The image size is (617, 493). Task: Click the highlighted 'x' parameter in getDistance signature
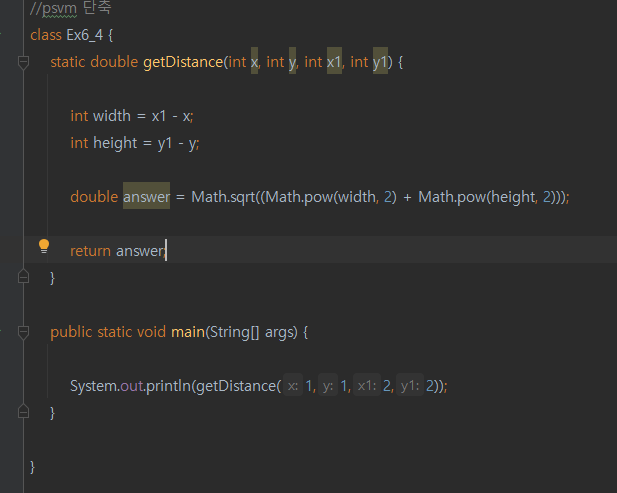[x=255, y=62]
